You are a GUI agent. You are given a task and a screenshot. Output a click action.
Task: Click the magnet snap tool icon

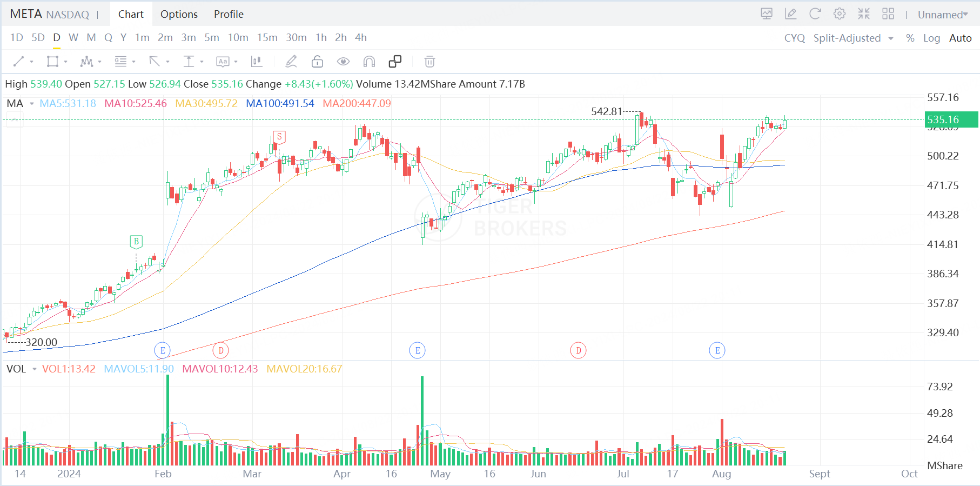tap(369, 62)
